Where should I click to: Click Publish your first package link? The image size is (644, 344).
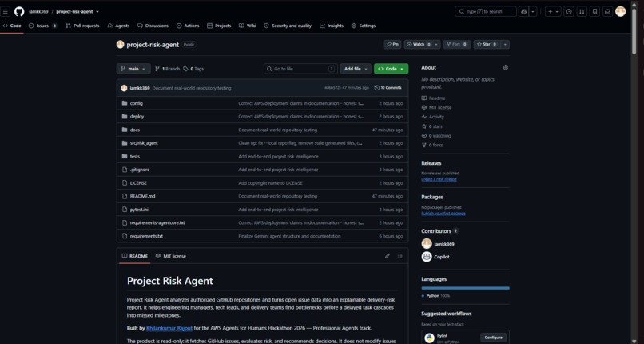[x=443, y=214]
